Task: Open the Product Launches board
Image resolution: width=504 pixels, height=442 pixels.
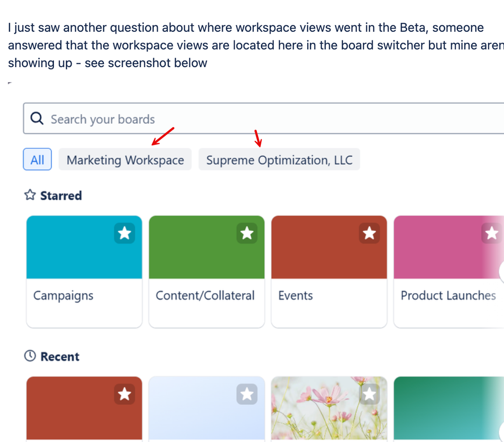Action: [x=449, y=271]
